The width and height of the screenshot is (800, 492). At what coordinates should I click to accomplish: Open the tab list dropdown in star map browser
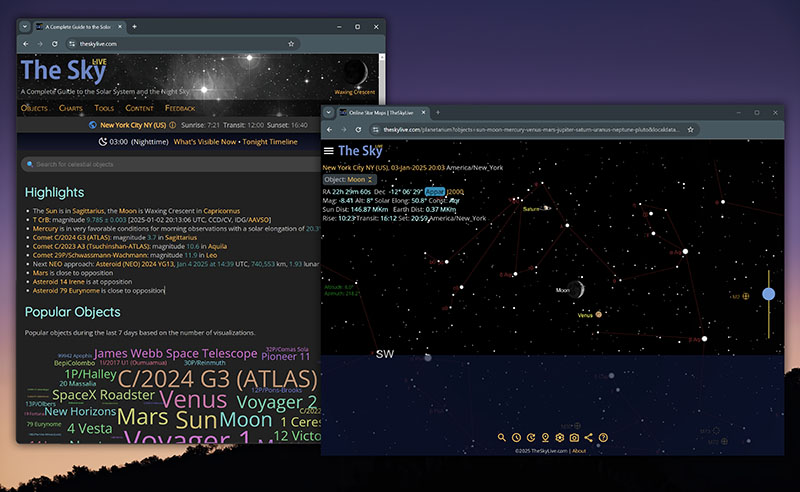328,113
